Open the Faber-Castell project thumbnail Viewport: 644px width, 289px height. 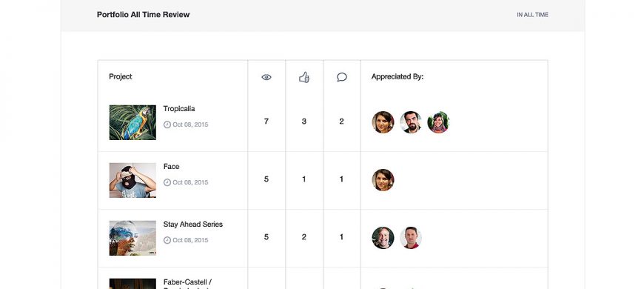tap(133, 284)
